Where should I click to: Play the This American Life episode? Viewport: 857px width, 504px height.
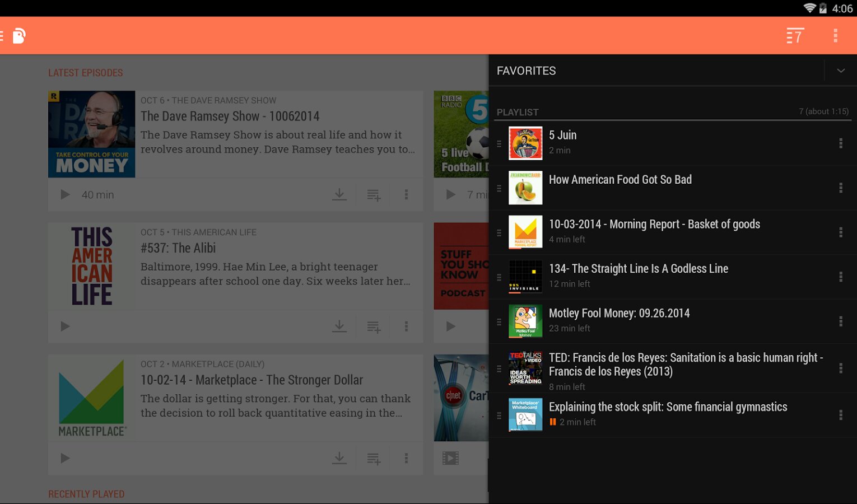point(65,326)
